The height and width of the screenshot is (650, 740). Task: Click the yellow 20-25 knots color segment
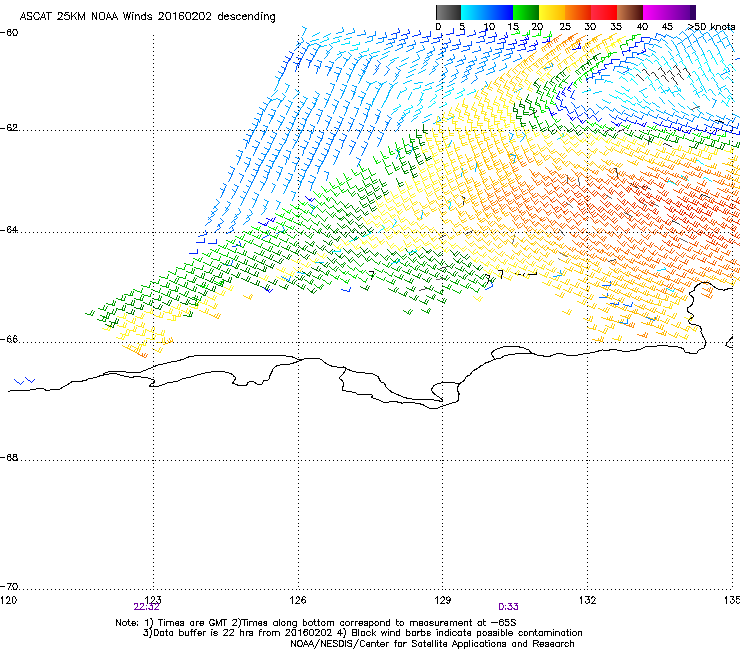tap(552, 12)
